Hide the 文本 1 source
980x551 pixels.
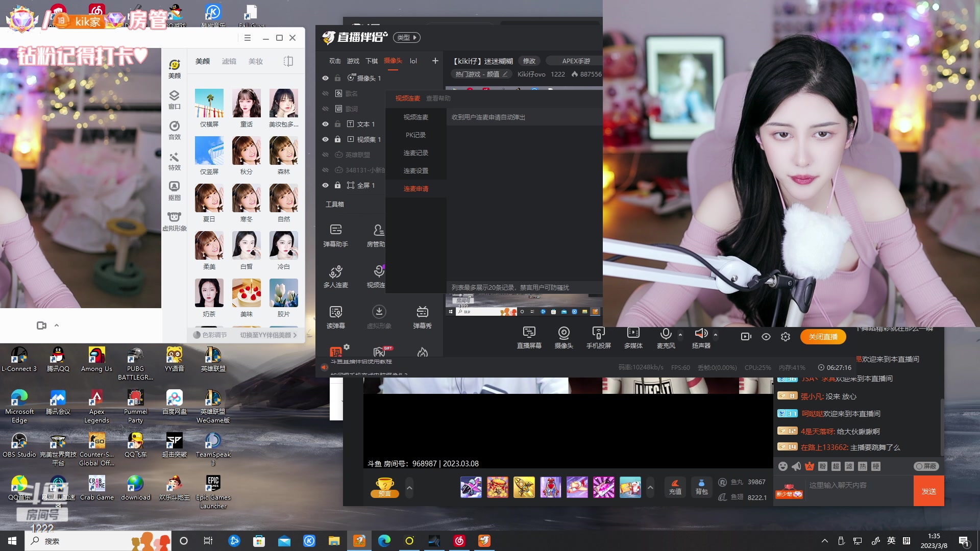point(325,124)
